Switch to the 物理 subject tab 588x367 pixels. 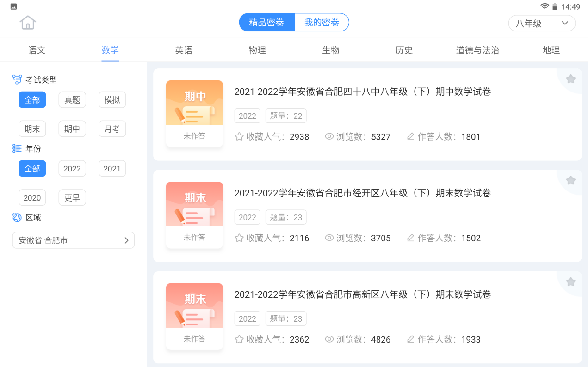click(x=257, y=50)
